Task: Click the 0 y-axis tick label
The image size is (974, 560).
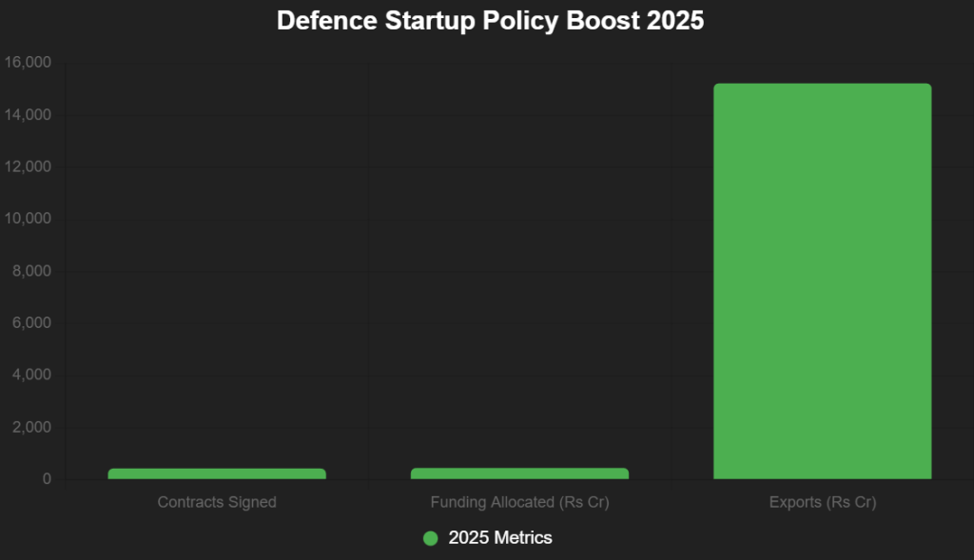Action: [x=46, y=479]
